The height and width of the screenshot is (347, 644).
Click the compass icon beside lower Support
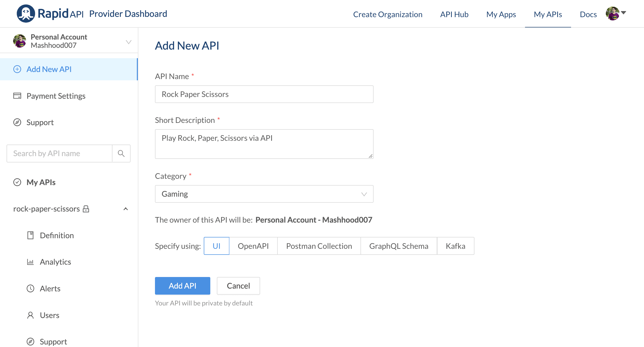pyautogui.click(x=30, y=342)
